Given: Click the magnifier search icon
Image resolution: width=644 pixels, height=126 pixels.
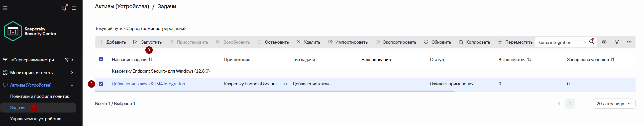Looking at the screenshot, I should (x=592, y=42).
